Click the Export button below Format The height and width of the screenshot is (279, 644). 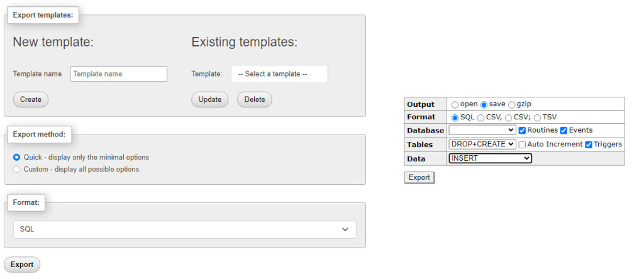tap(22, 265)
